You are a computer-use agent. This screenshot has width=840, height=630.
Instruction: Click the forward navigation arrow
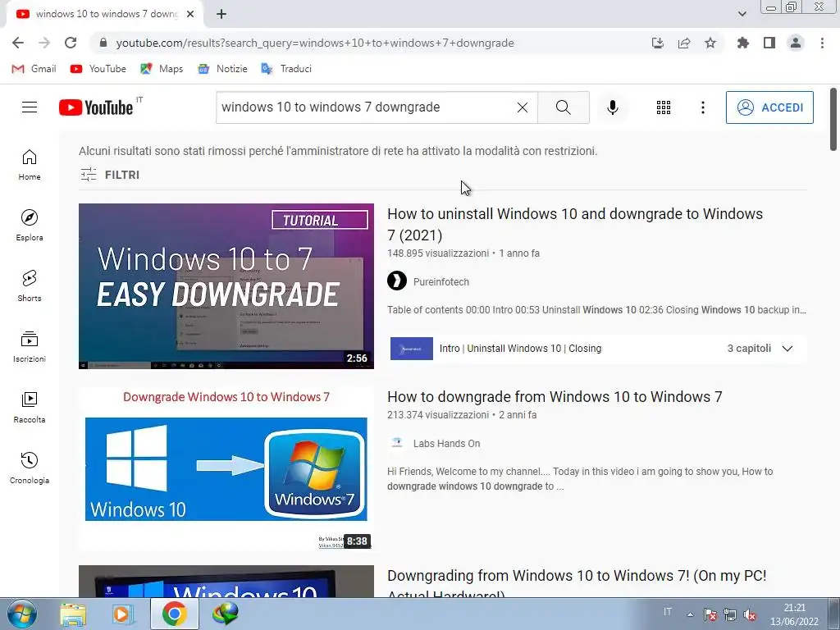(x=44, y=43)
